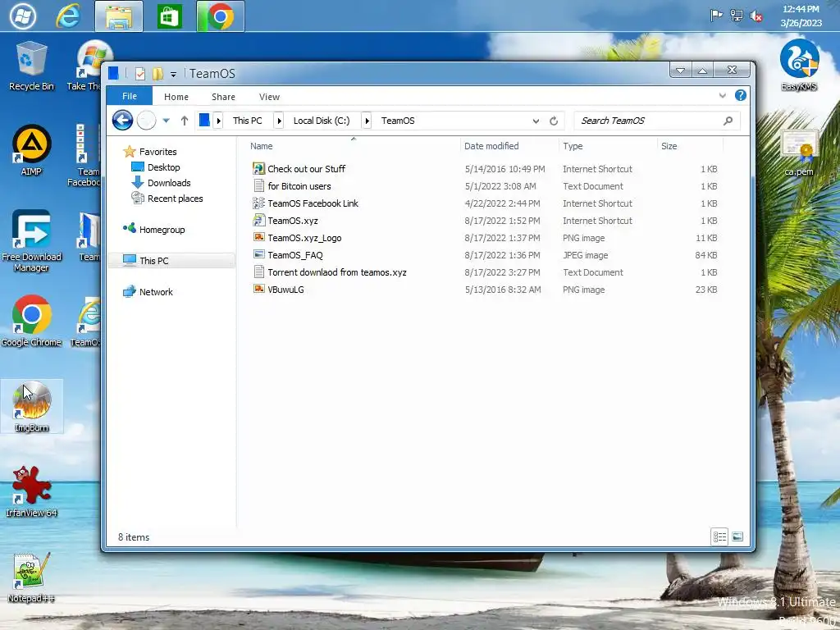Switch to large thumbnails view layout

(737, 536)
